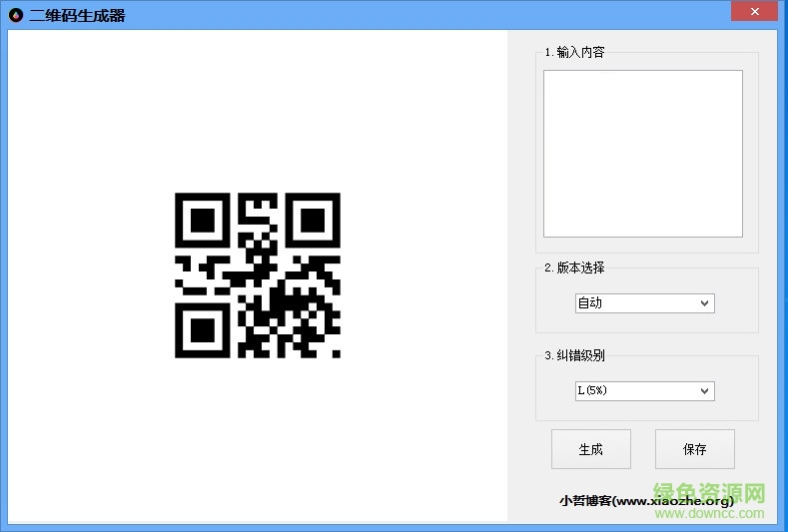This screenshot has height=532, width=788.
Task: Click the 2. 版本选择 group label
Action: [x=574, y=267]
